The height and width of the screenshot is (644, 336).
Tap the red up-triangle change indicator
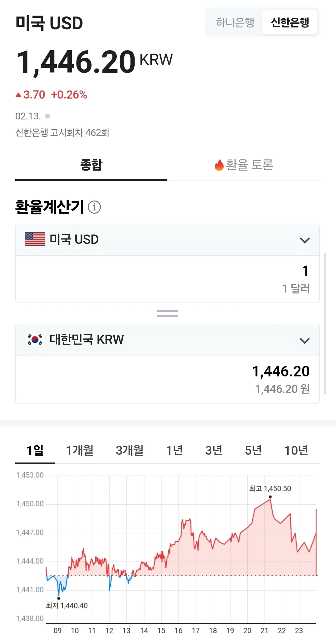18,95
